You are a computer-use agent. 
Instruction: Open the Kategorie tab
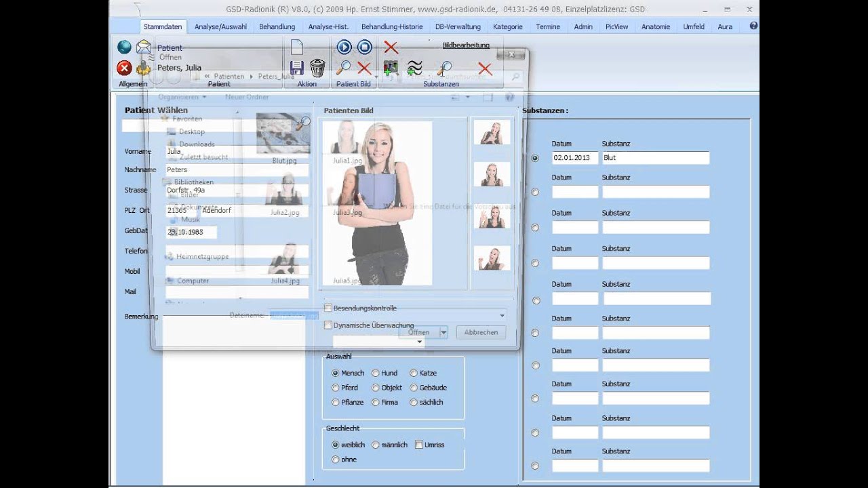coord(508,26)
